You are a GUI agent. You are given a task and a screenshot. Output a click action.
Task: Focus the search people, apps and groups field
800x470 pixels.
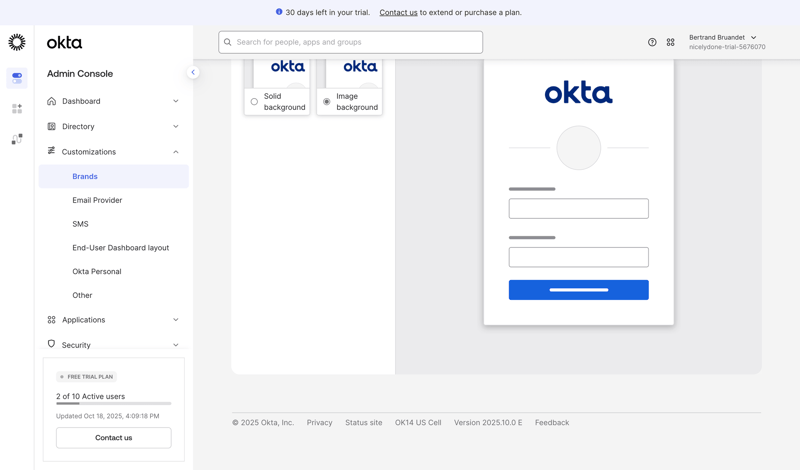click(x=351, y=42)
